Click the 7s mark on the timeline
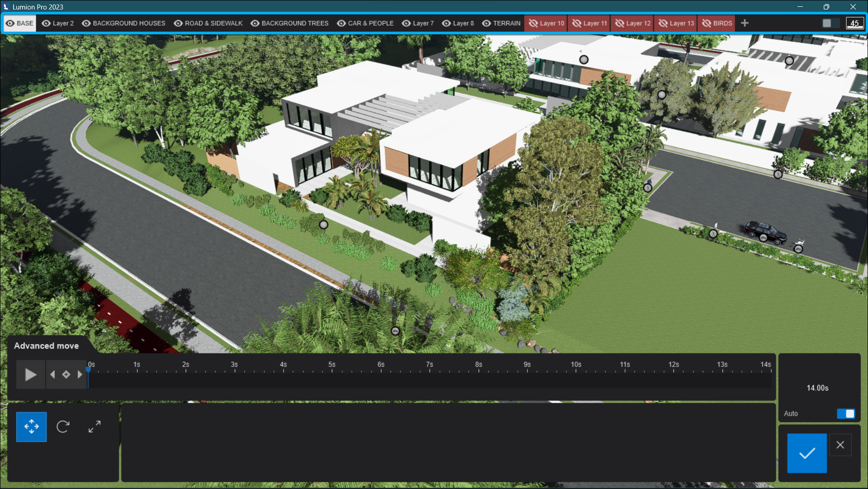This screenshot has height=489, width=868. (x=429, y=370)
